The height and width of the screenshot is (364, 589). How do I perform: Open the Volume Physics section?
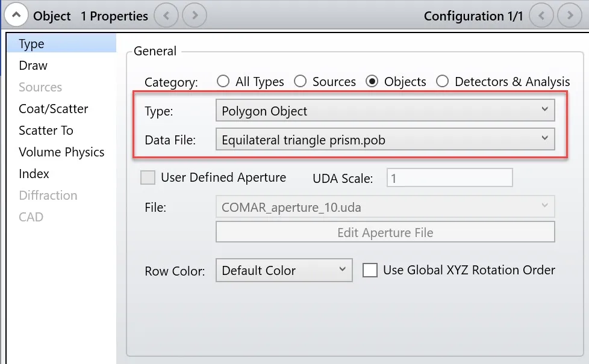(x=61, y=152)
